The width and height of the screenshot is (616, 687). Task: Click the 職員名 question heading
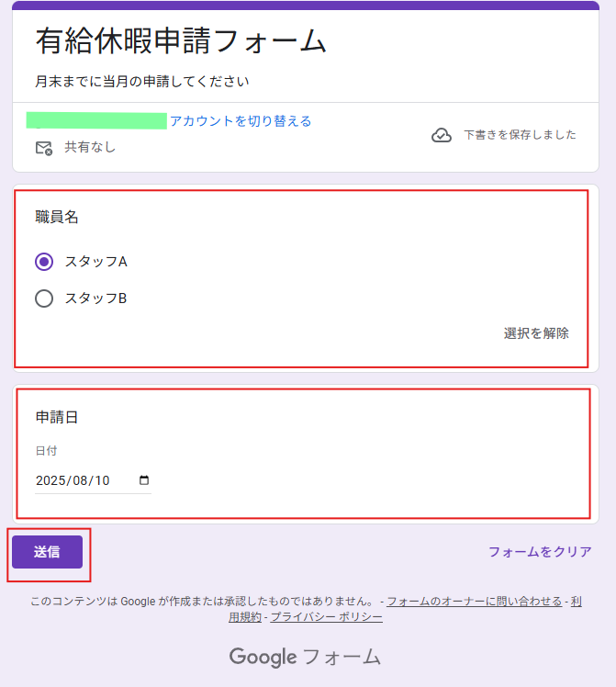[57, 217]
